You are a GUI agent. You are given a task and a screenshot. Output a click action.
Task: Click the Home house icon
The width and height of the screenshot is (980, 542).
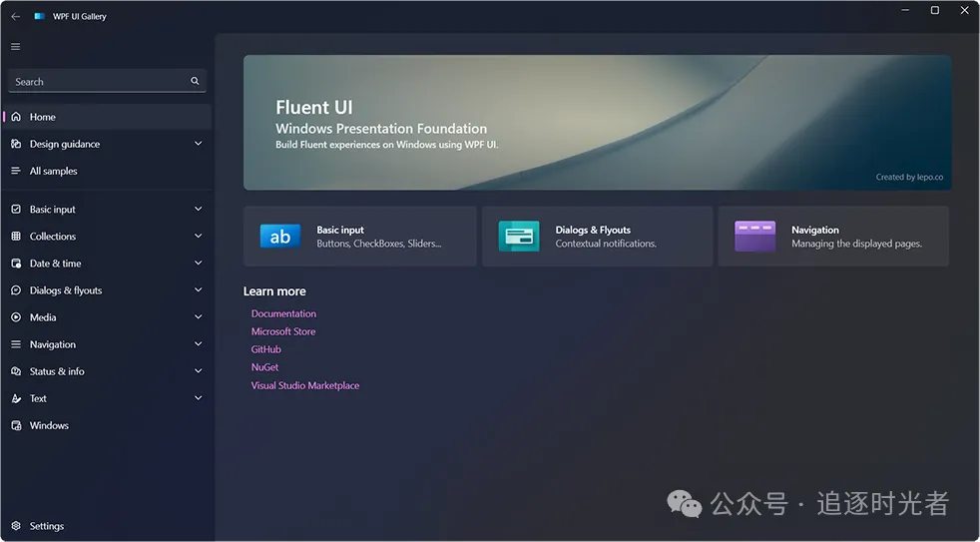pyautogui.click(x=16, y=117)
